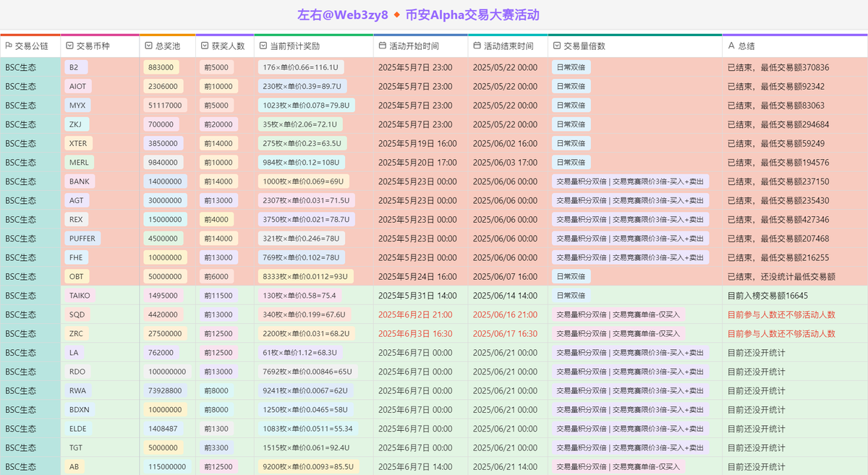Click the prize pool value 14000000
868x475 pixels.
(165, 181)
